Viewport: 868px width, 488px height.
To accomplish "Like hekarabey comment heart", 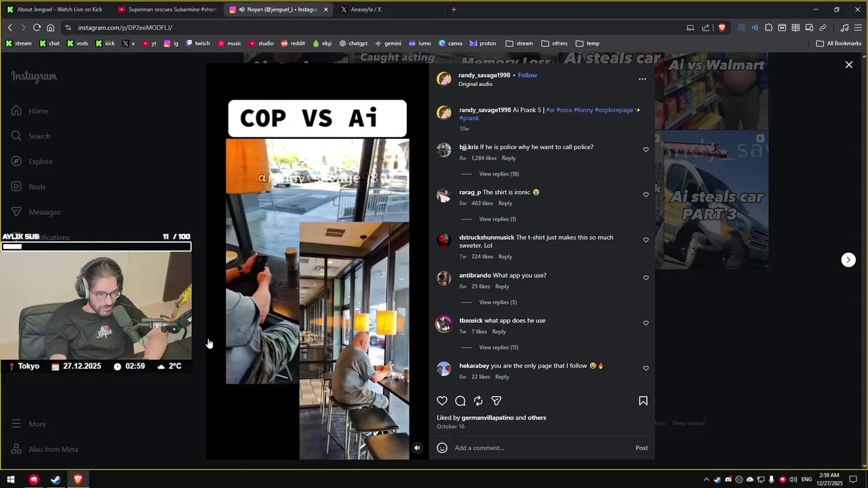I will pyautogui.click(x=646, y=368).
